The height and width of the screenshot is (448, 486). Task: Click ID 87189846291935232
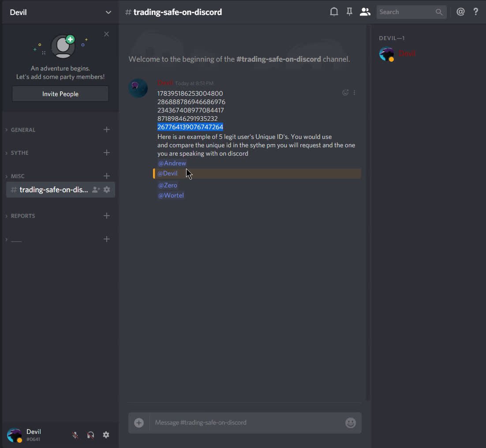point(187,119)
